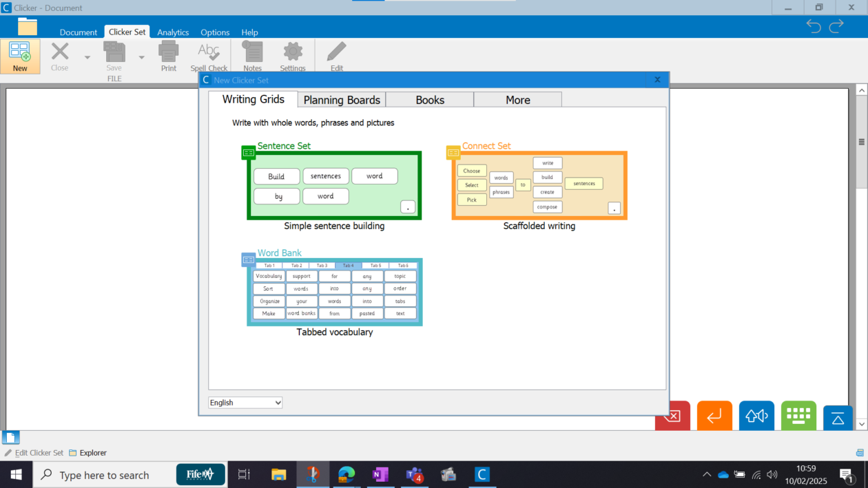
Task: Click the red delete backspace button
Action: [672, 416]
